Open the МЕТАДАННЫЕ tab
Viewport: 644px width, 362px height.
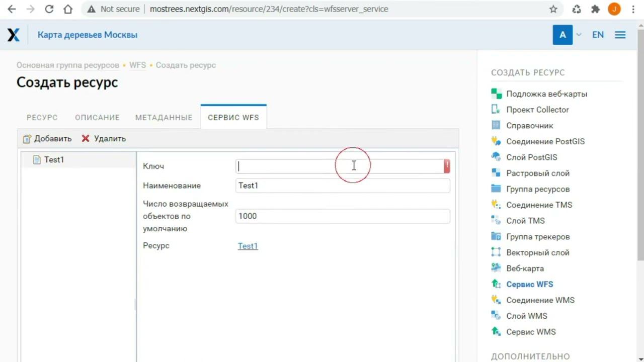(164, 117)
